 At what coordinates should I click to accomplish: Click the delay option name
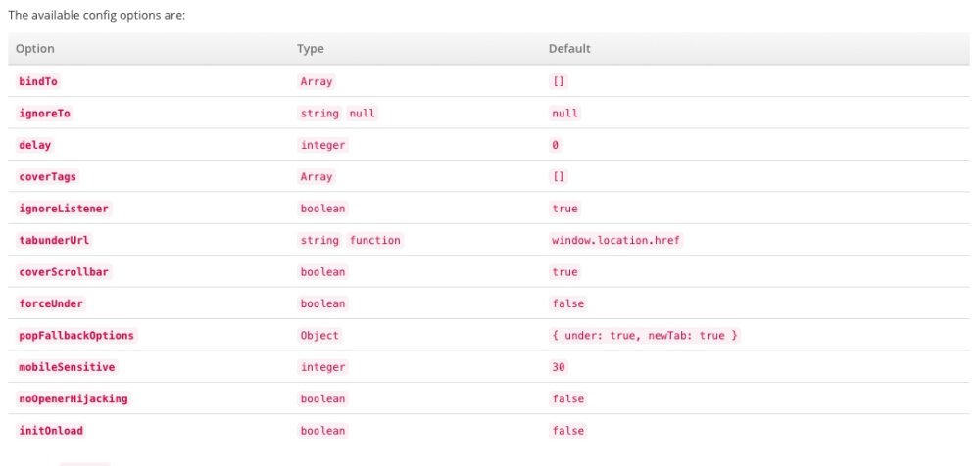[x=35, y=145]
